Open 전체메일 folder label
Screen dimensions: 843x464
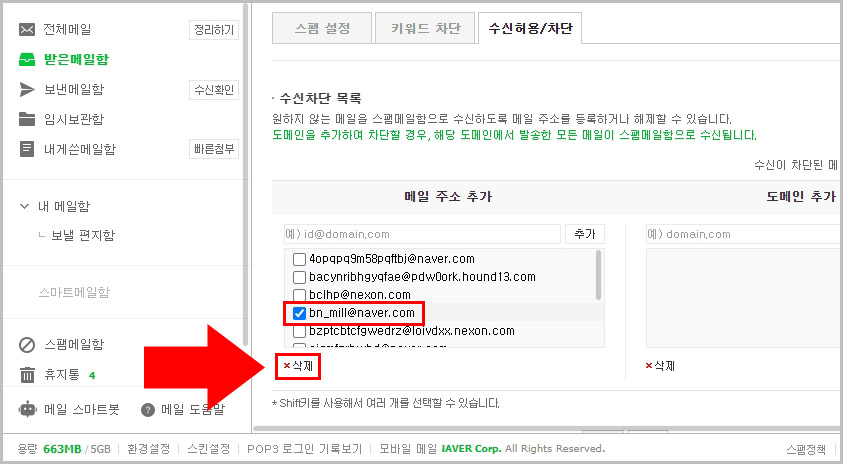pos(67,30)
